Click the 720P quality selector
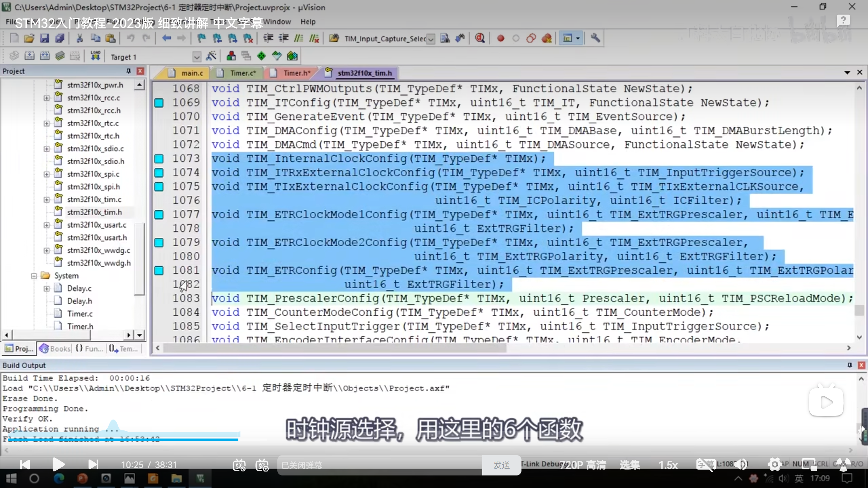 click(583, 465)
